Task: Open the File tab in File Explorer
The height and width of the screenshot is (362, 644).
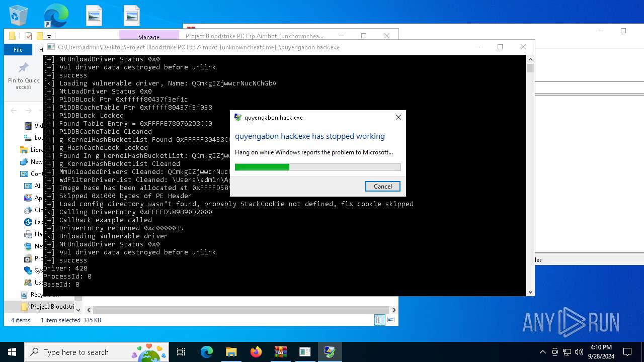Action: [18, 50]
